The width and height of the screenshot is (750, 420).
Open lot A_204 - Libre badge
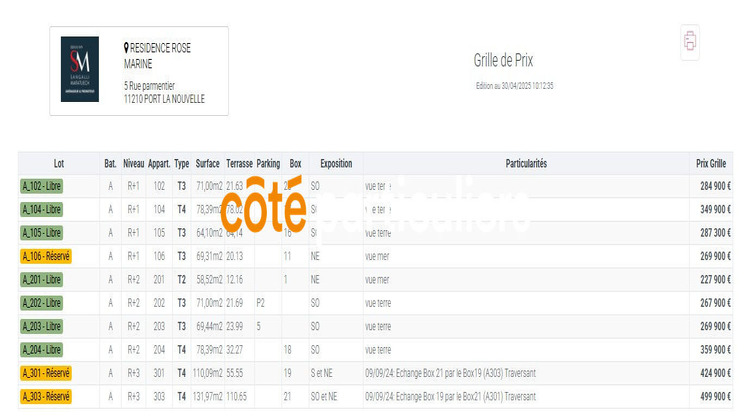(x=41, y=350)
